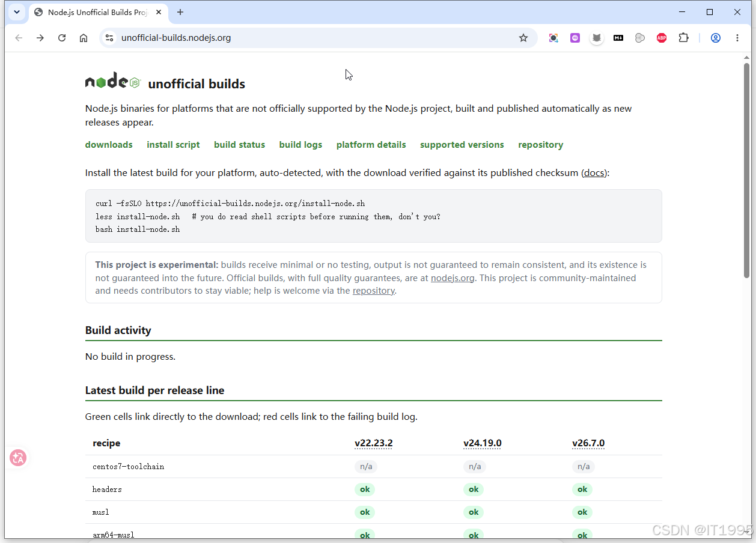The width and height of the screenshot is (756, 543).
Task: Open the build logs nav link
Action: coord(300,145)
